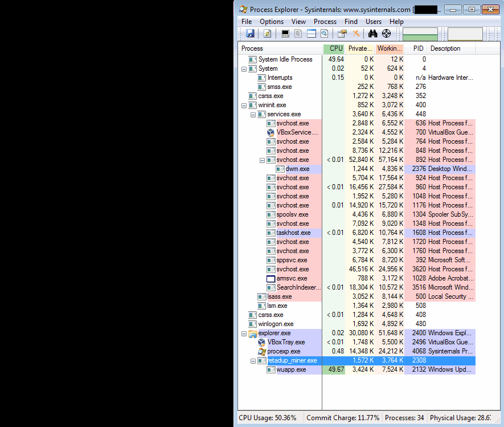Click the 49.64 CPU value of System Idle
This screenshot has width=504, height=427.
pos(336,59)
